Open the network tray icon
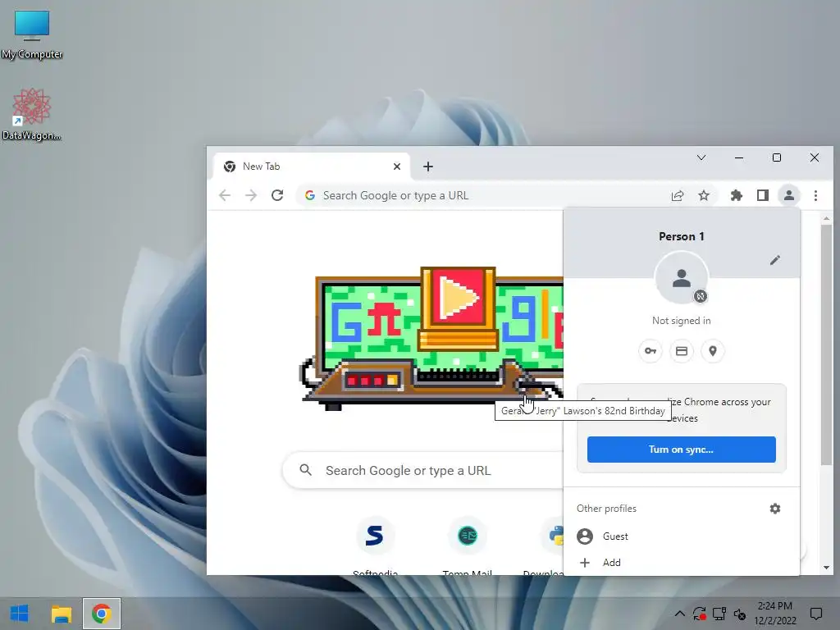Viewport: 840px width, 630px height. coord(719,614)
